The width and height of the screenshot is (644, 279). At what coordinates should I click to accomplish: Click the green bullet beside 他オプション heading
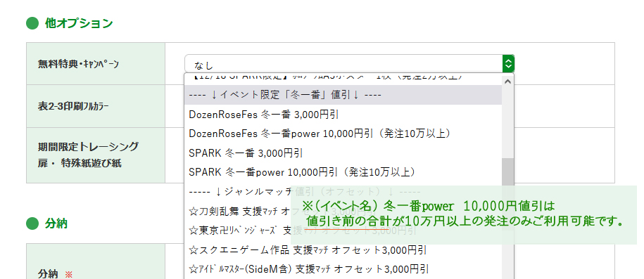tap(32, 23)
